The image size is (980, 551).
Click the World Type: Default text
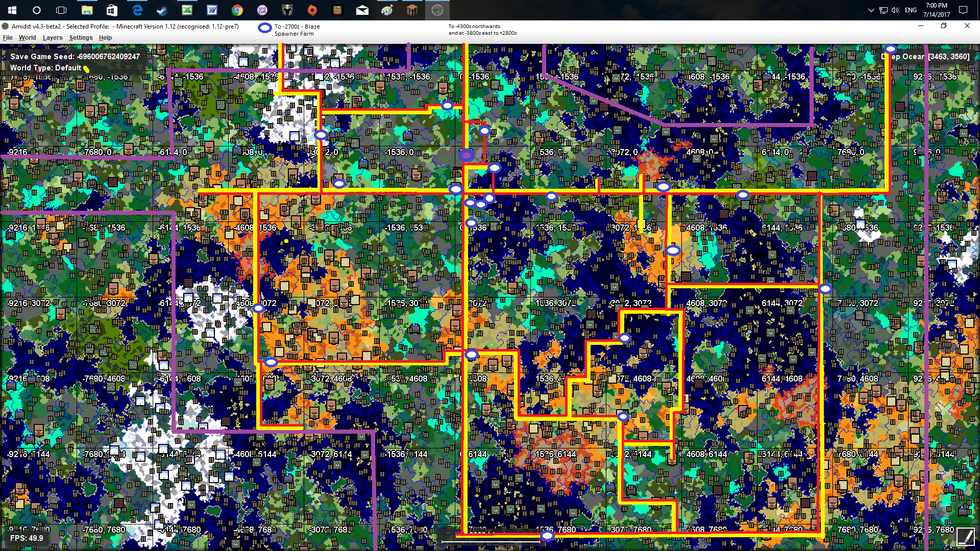pyautogui.click(x=46, y=68)
